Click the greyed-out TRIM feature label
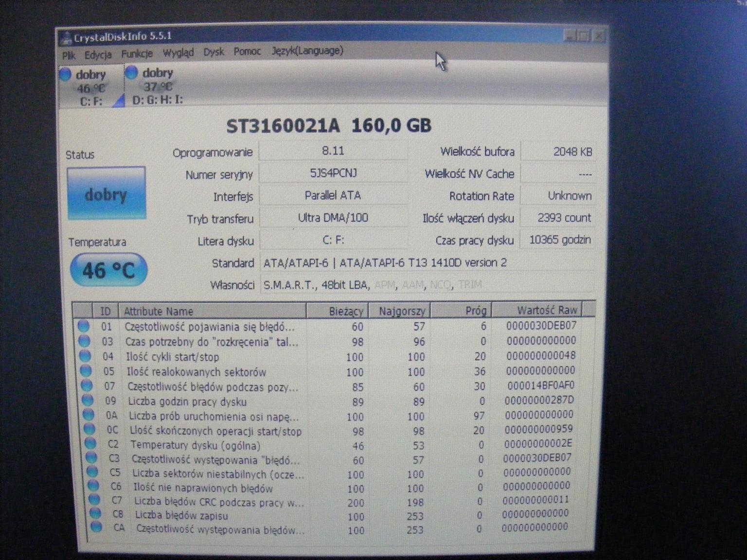This screenshot has width=747, height=560. click(470, 284)
